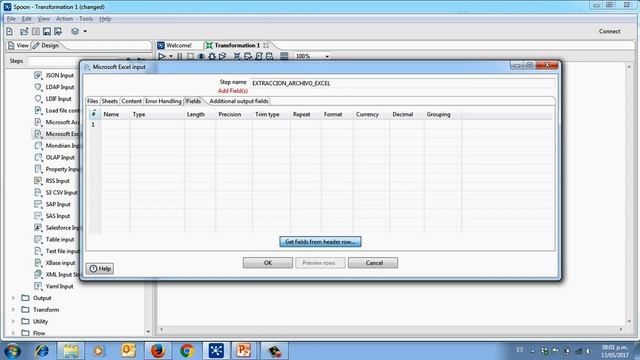Stop the transformation with the stop icon

(x=190, y=56)
